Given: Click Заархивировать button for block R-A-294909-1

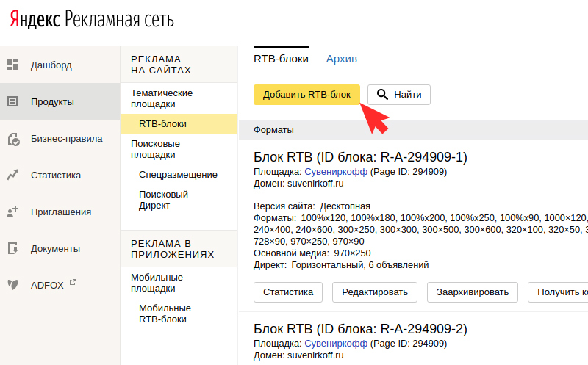Looking at the screenshot, I should 473,292.
